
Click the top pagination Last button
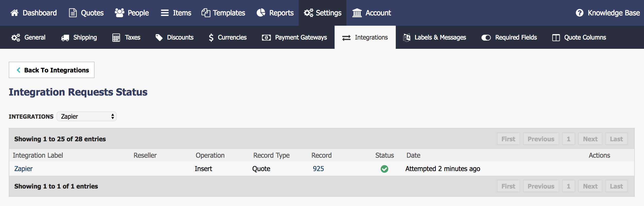point(617,139)
